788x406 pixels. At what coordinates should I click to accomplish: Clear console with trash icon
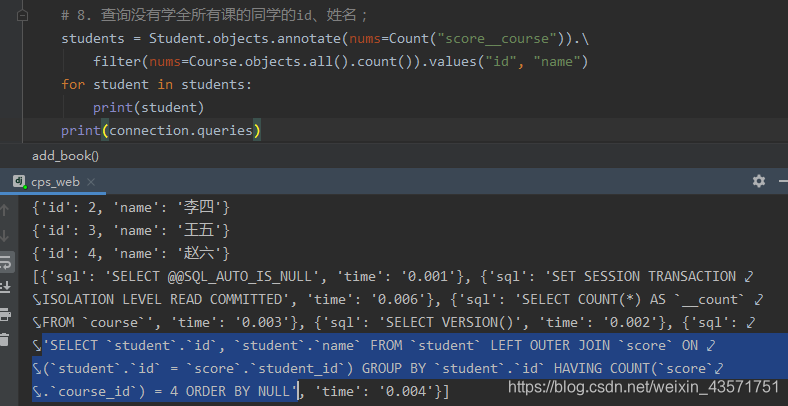click(5, 339)
